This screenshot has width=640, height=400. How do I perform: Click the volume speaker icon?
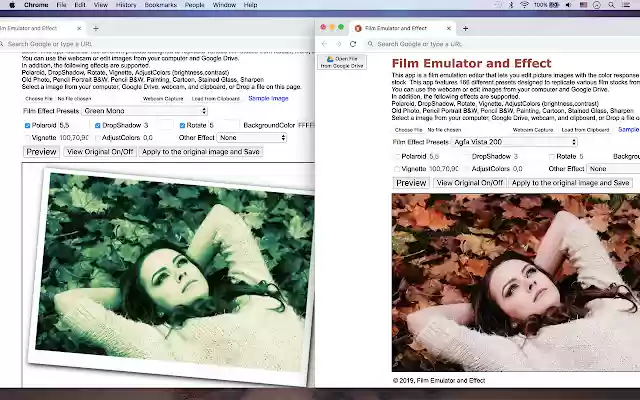(x=569, y=5)
